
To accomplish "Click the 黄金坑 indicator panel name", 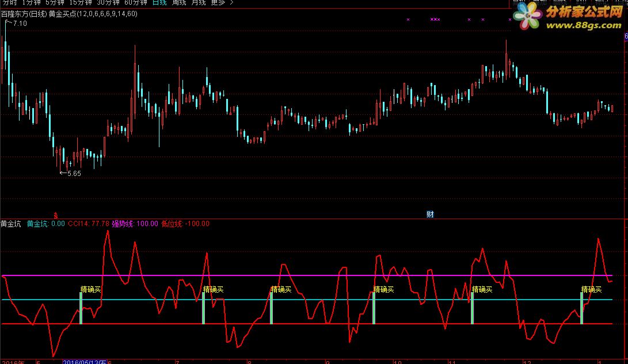I will coord(11,224).
